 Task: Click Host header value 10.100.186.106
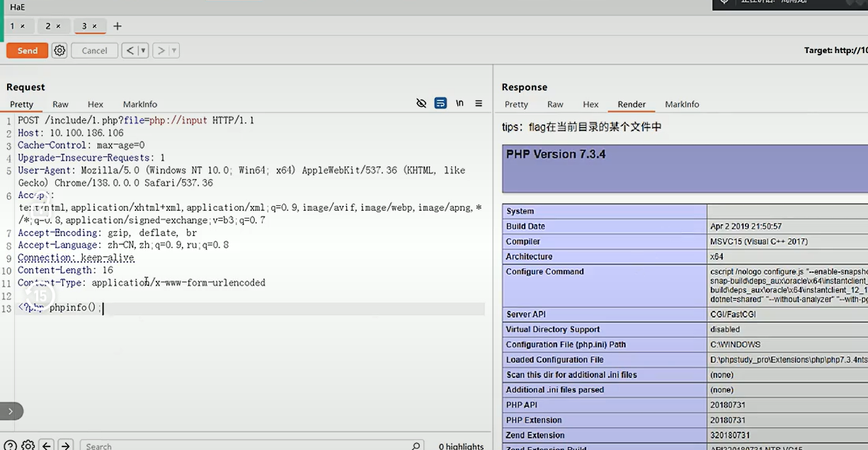(x=86, y=133)
